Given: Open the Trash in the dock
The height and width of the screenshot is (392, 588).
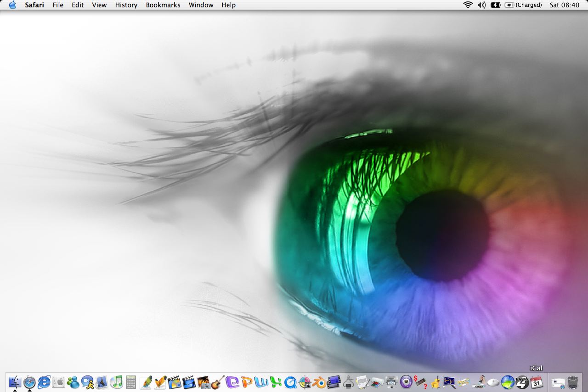Looking at the screenshot, I should (x=573, y=382).
